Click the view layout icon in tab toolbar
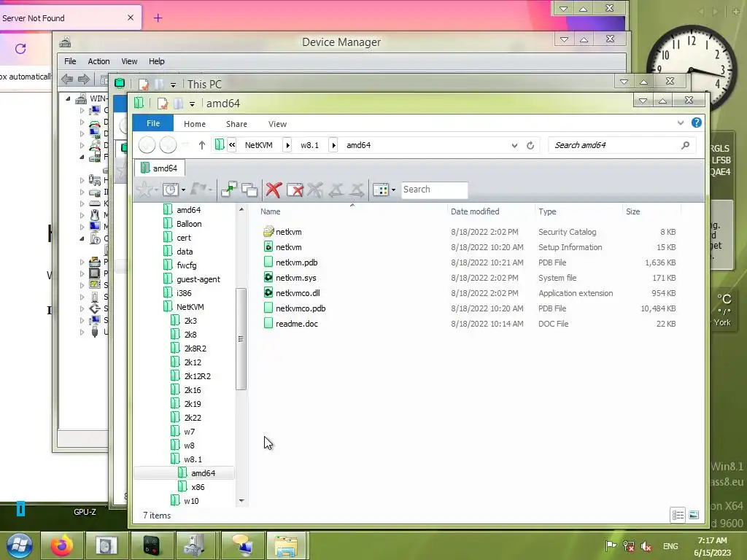The width and height of the screenshot is (747, 560). tap(381, 190)
